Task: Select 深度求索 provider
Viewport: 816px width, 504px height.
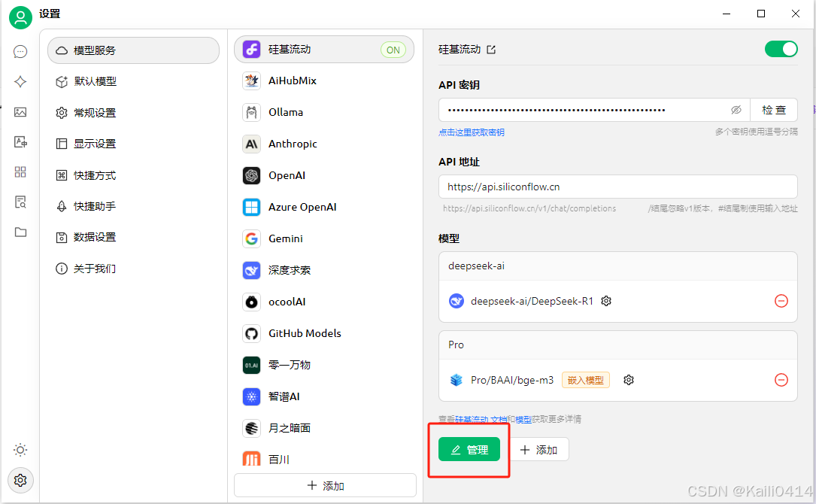Action: point(324,270)
